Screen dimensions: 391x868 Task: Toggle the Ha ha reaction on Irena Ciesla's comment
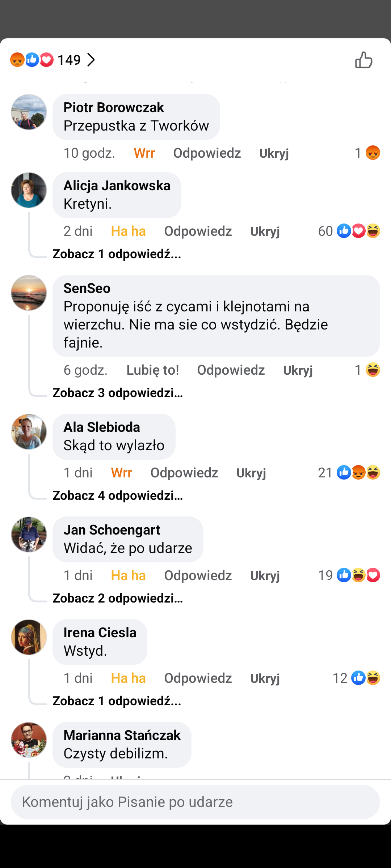coord(128,678)
